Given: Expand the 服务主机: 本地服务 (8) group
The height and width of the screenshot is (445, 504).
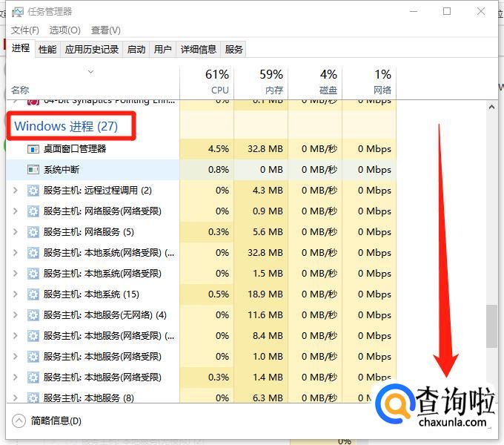Looking at the screenshot, I should coord(15,398).
